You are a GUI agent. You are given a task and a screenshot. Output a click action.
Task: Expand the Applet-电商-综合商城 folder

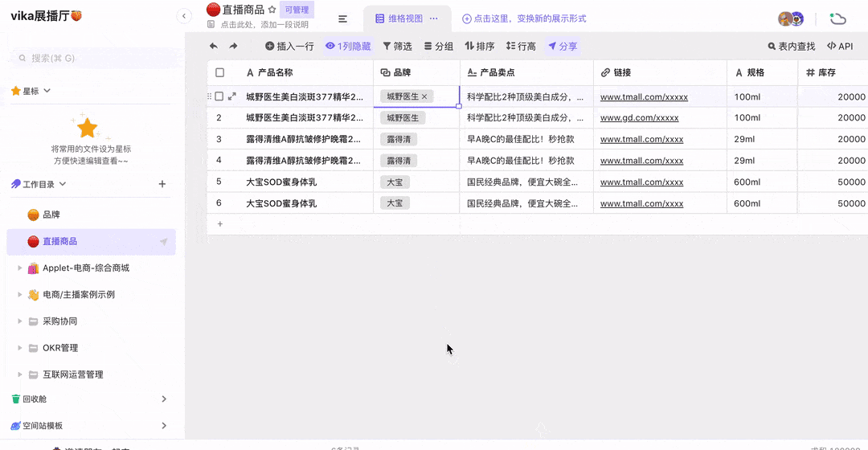tap(20, 268)
